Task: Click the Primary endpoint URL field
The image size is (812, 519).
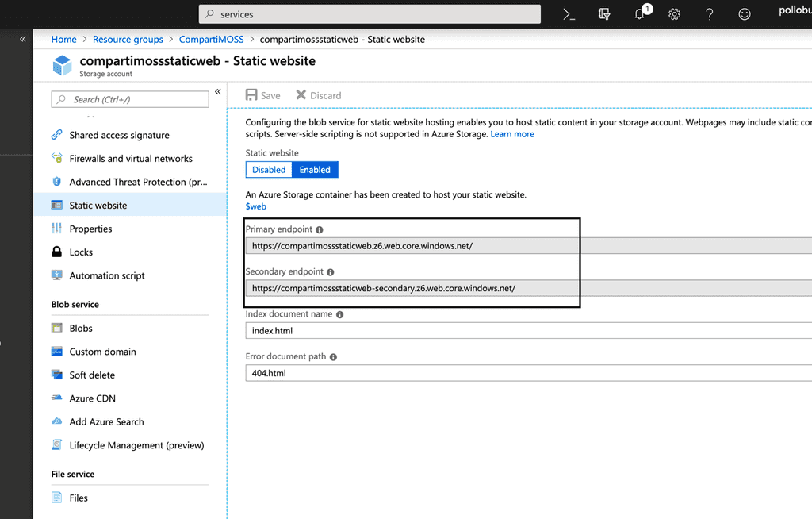Action: [529, 246]
